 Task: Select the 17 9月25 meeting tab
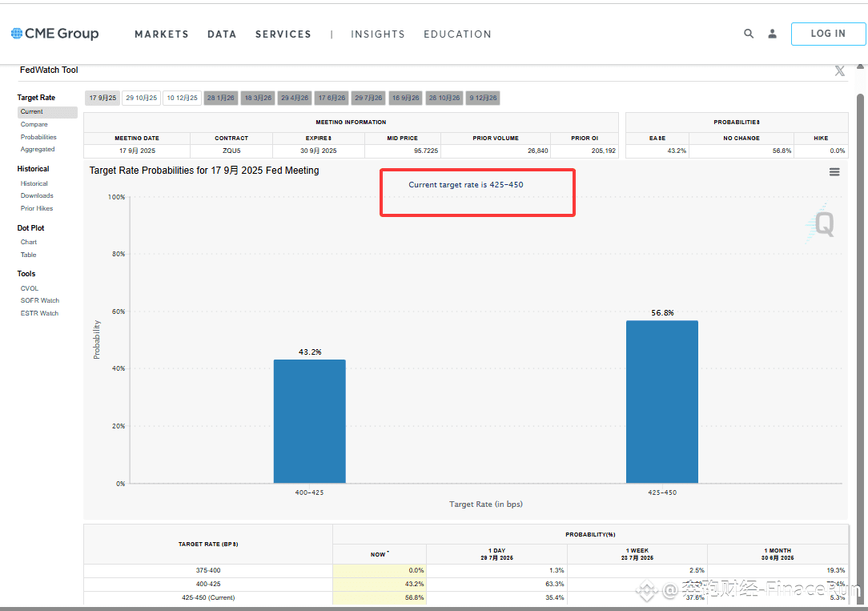(x=102, y=98)
